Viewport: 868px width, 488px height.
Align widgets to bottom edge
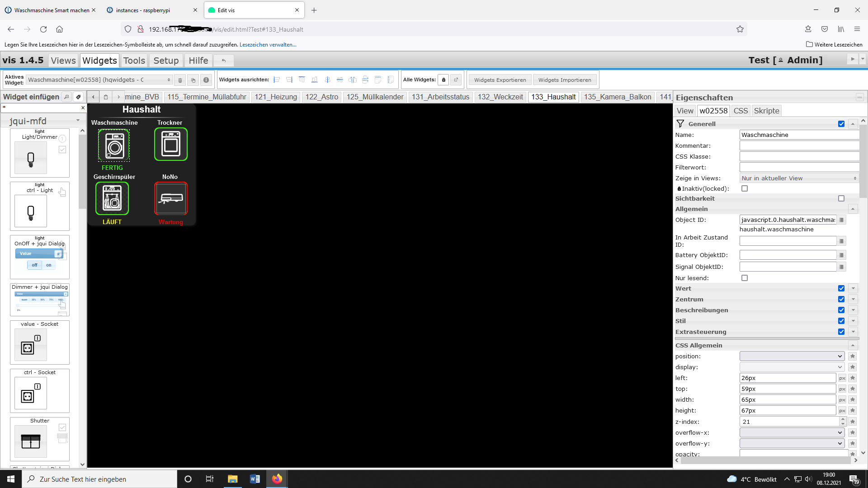pyautogui.click(x=315, y=80)
